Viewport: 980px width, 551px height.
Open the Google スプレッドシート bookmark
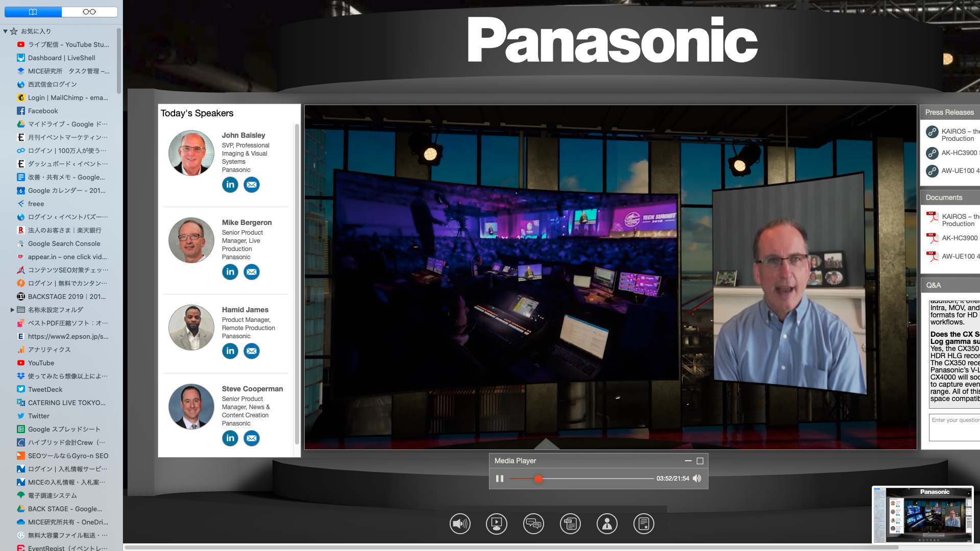tap(59, 430)
